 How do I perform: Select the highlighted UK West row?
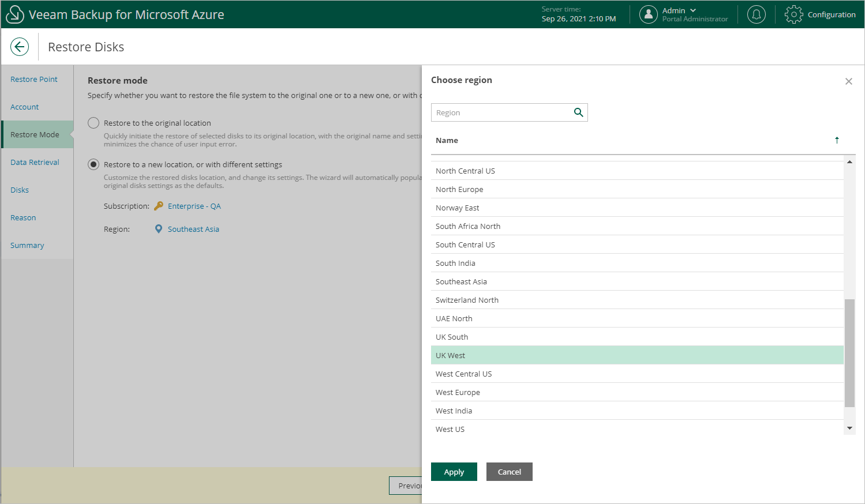637,355
